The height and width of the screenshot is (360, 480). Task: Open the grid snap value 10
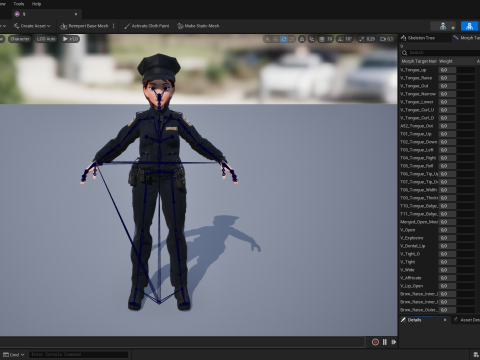pyautogui.click(x=329, y=39)
